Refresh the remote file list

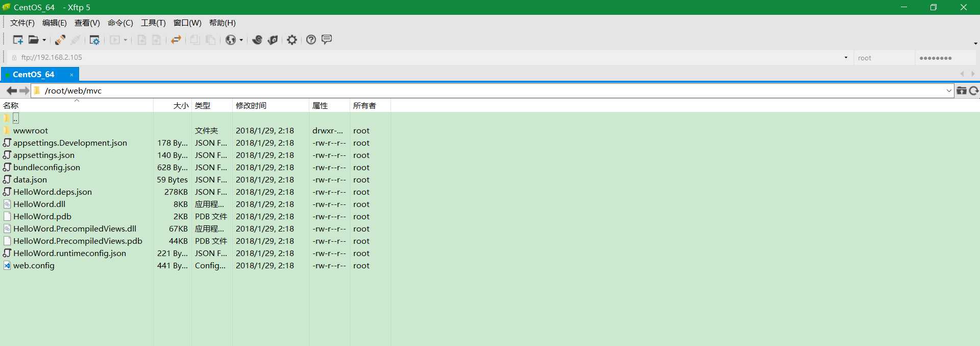tap(974, 91)
